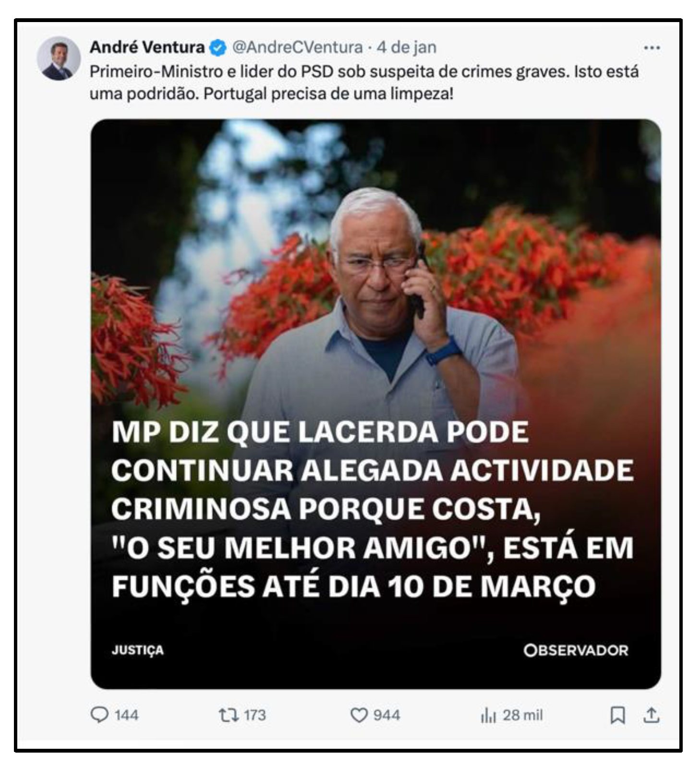Open the three-dot more options menu

(652, 48)
